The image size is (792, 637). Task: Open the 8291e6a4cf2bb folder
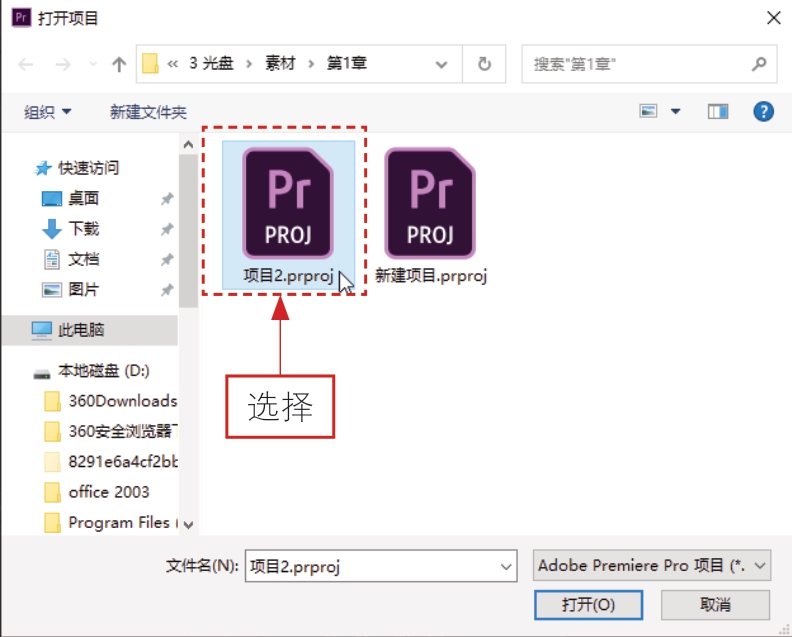(110, 462)
